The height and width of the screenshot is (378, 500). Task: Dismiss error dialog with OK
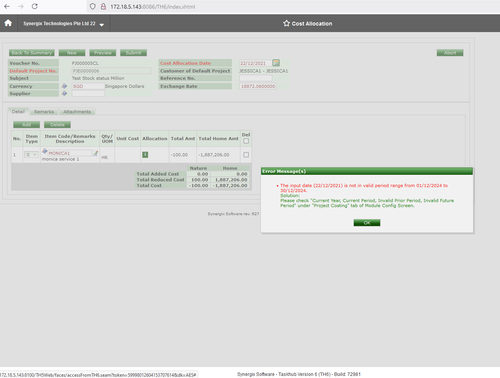(367, 223)
